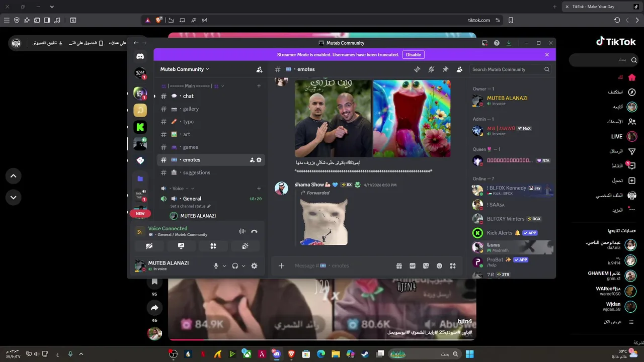Open notification settings slashed bell icon
This screenshot has height=362, width=644.
[431, 69]
